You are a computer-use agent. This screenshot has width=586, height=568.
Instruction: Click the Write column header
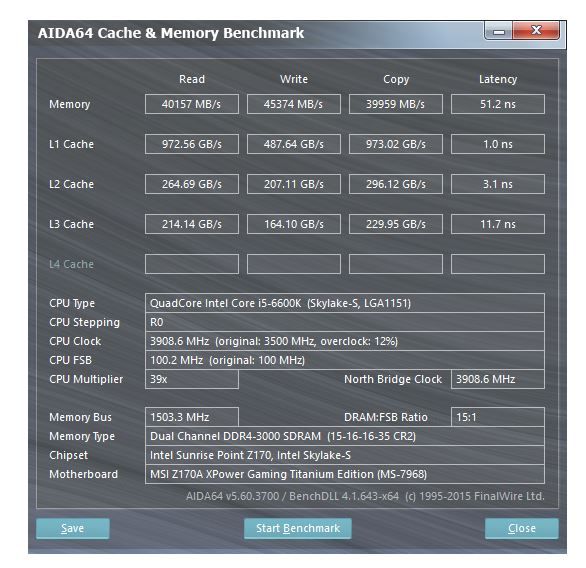[294, 79]
